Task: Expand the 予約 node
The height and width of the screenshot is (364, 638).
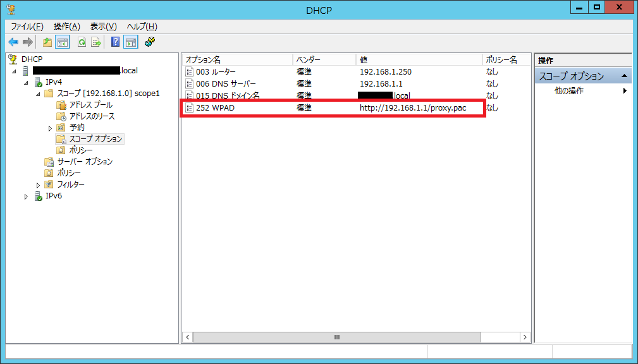Action: click(50, 128)
